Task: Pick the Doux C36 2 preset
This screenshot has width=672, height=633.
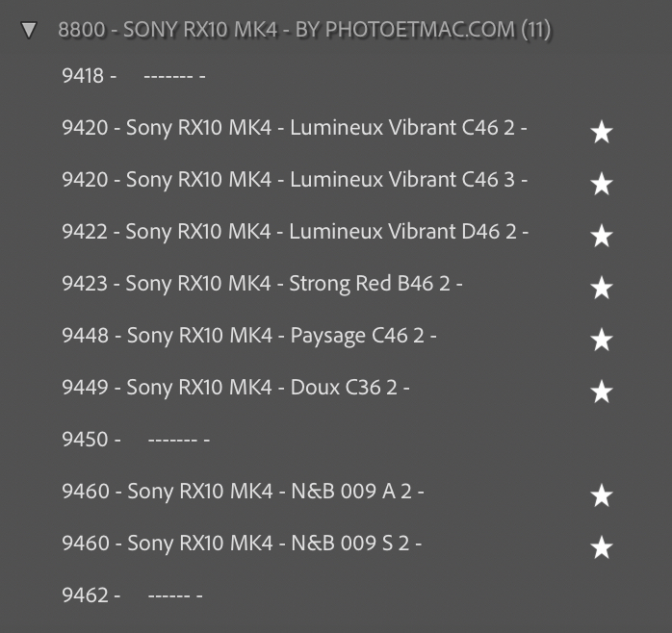Action: pos(235,387)
